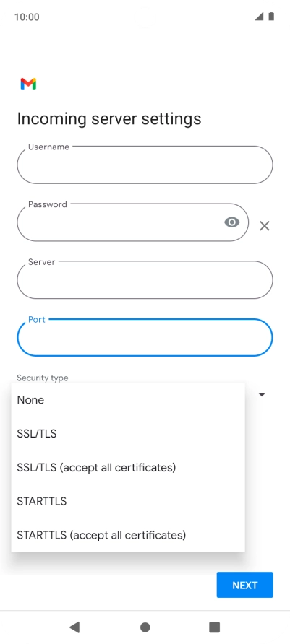Select STARTTLS from the list
290x644 pixels.
click(x=128, y=501)
